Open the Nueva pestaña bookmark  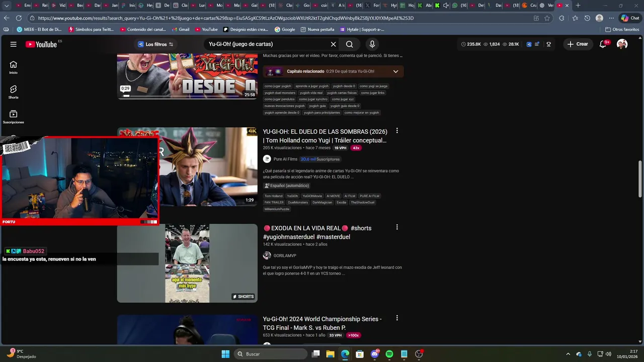coord(317,30)
